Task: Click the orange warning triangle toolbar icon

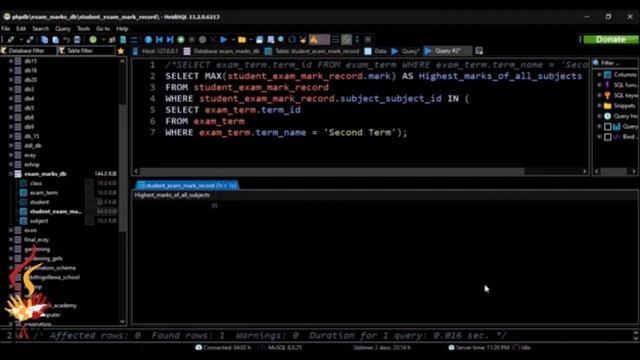Action: 313,40
